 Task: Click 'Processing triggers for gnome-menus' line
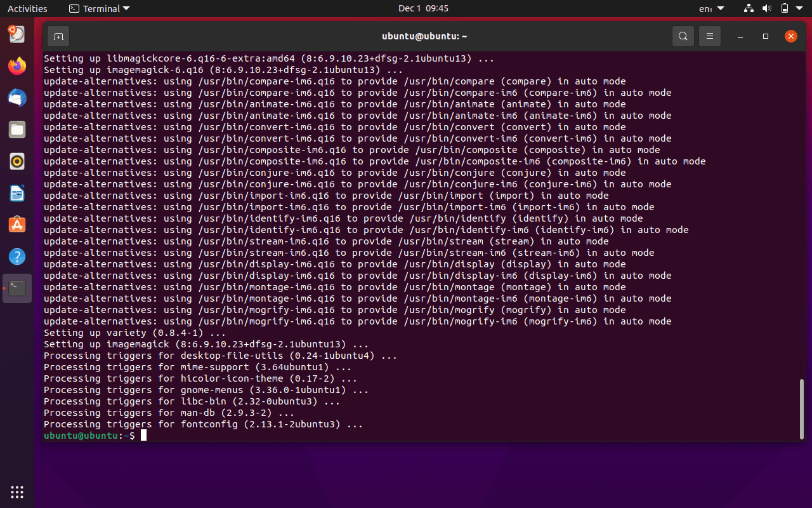tap(206, 390)
